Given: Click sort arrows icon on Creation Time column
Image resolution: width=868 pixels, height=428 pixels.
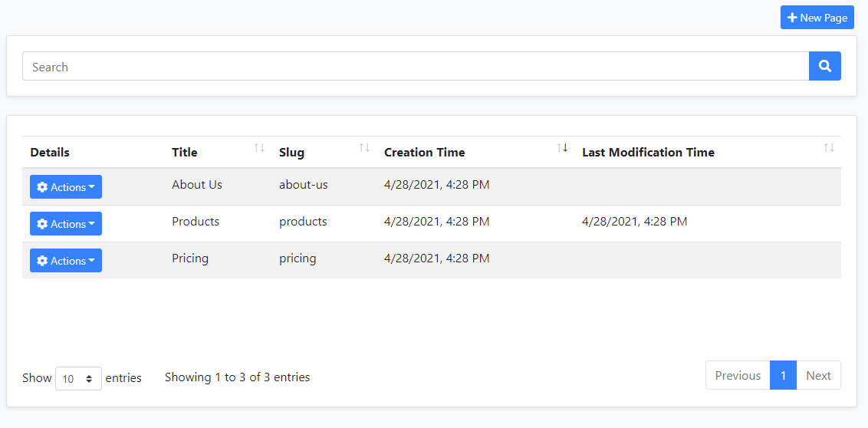Looking at the screenshot, I should click(x=562, y=148).
